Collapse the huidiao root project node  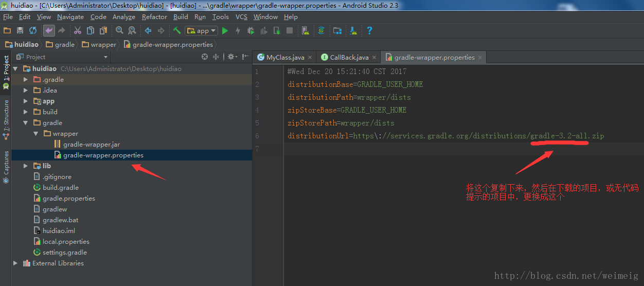15,68
